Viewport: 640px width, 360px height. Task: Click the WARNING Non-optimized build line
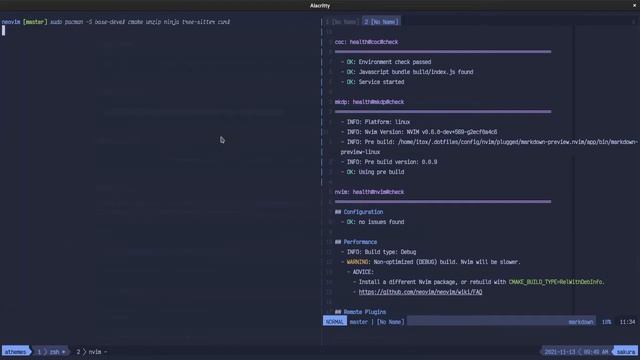[x=431, y=262]
